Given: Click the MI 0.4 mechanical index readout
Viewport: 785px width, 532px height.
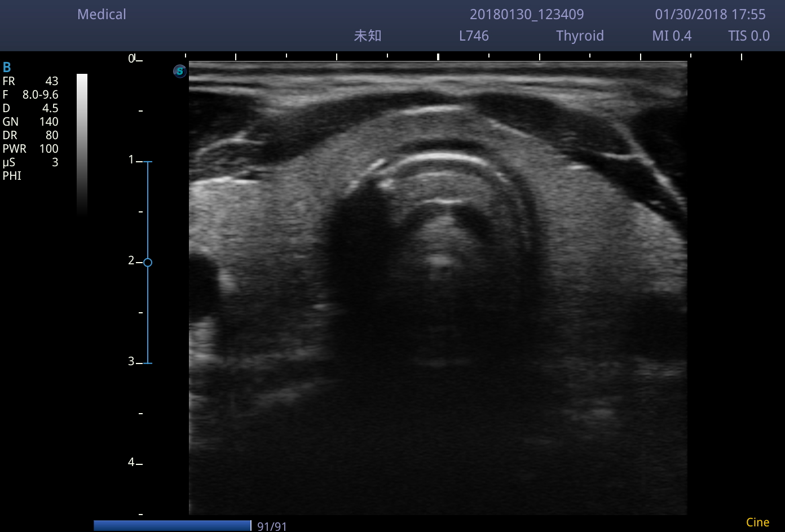Looking at the screenshot, I should 672,36.
